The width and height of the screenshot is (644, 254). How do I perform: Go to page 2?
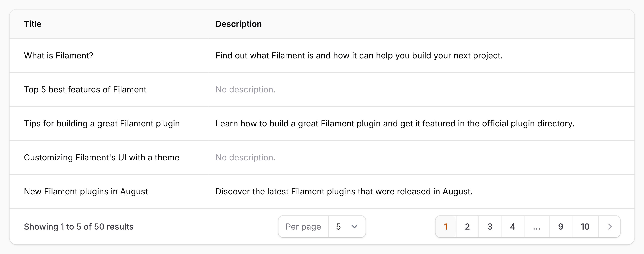467,227
